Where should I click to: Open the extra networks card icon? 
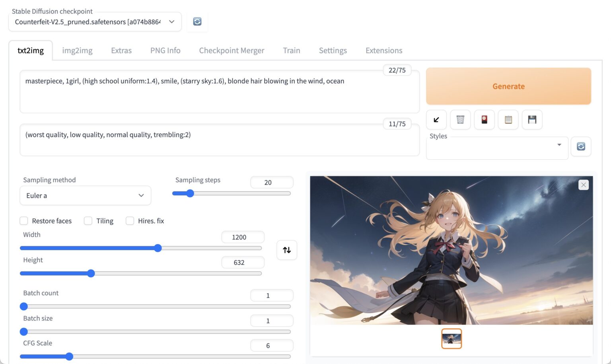484,119
